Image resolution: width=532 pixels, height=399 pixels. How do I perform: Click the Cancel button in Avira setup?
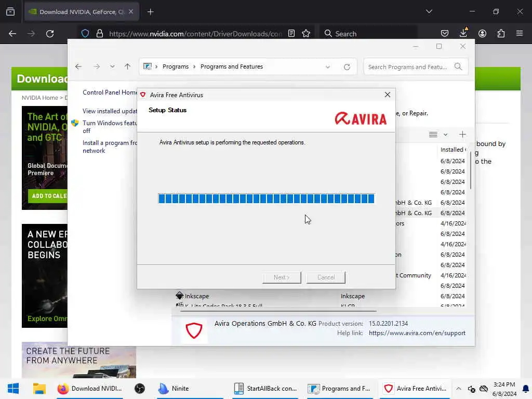[326, 277]
